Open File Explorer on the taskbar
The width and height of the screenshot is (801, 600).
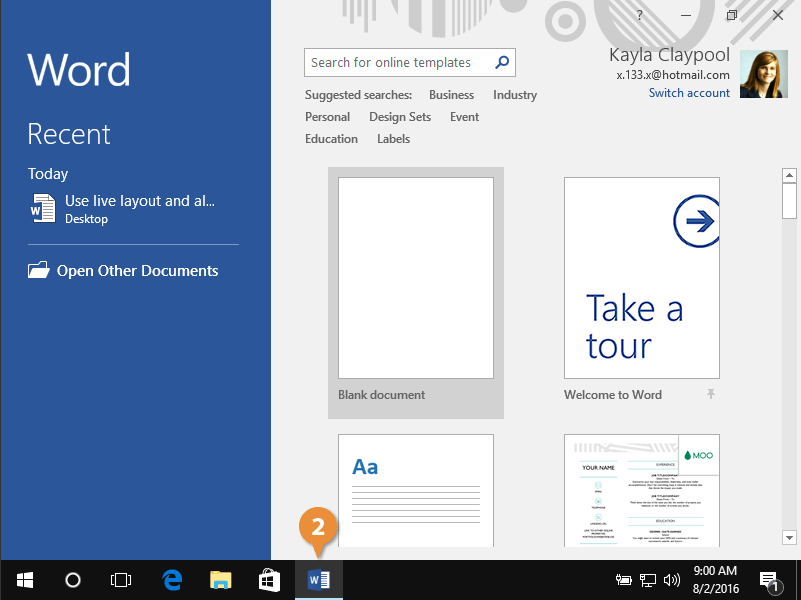tap(220, 579)
